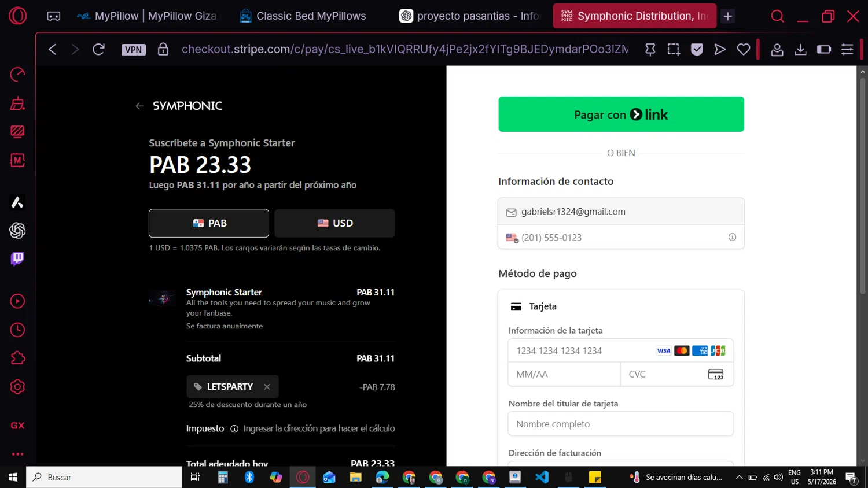Focus the cardholder name field
The height and width of the screenshot is (488, 868).
point(621,424)
